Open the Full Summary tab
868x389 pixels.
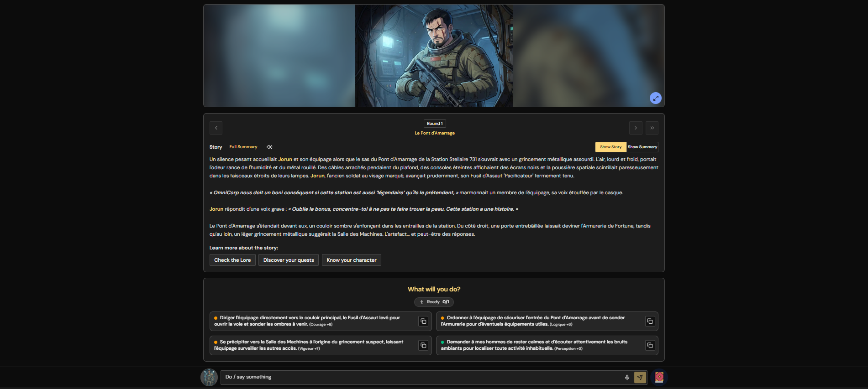click(243, 147)
